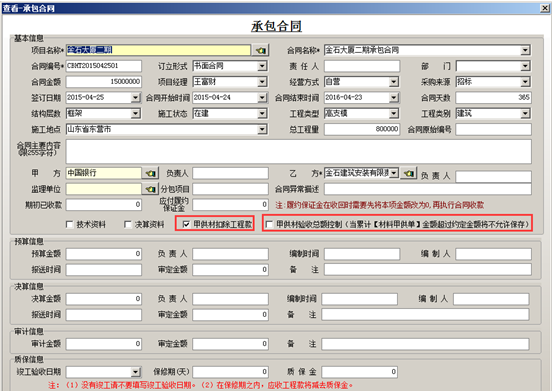The width and height of the screenshot is (552, 392).
Task: Check the 技术资料 checkbox
Action: click(x=70, y=225)
